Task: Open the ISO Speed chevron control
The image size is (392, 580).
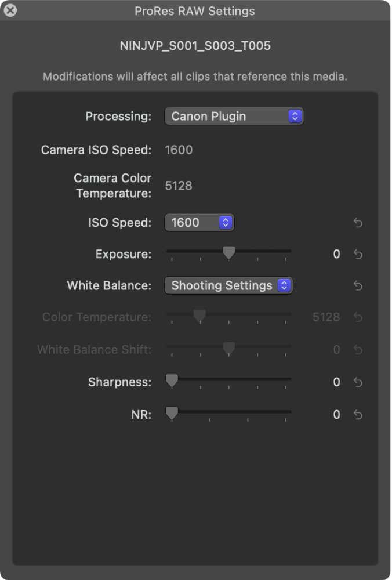Action: coord(226,223)
